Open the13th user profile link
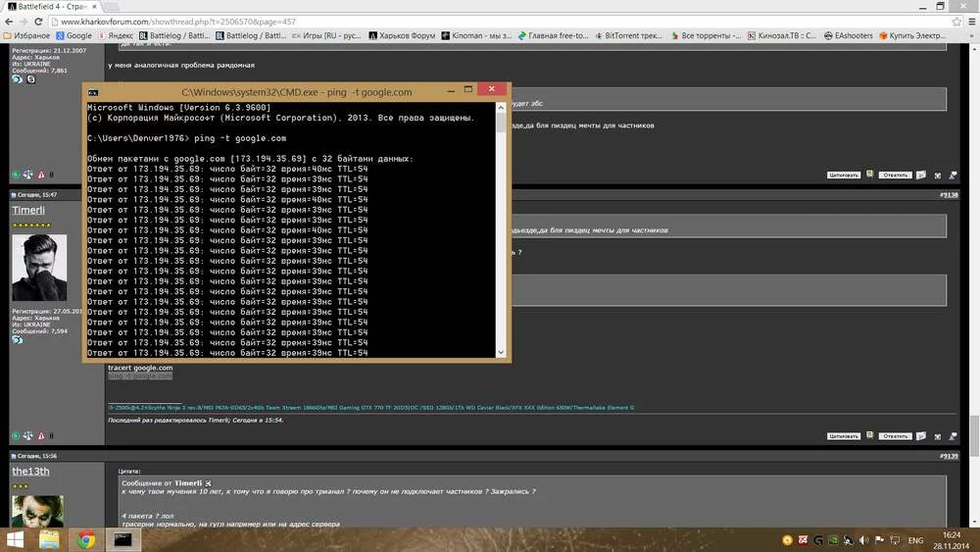This screenshot has width=980, height=552. (x=30, y=472)
